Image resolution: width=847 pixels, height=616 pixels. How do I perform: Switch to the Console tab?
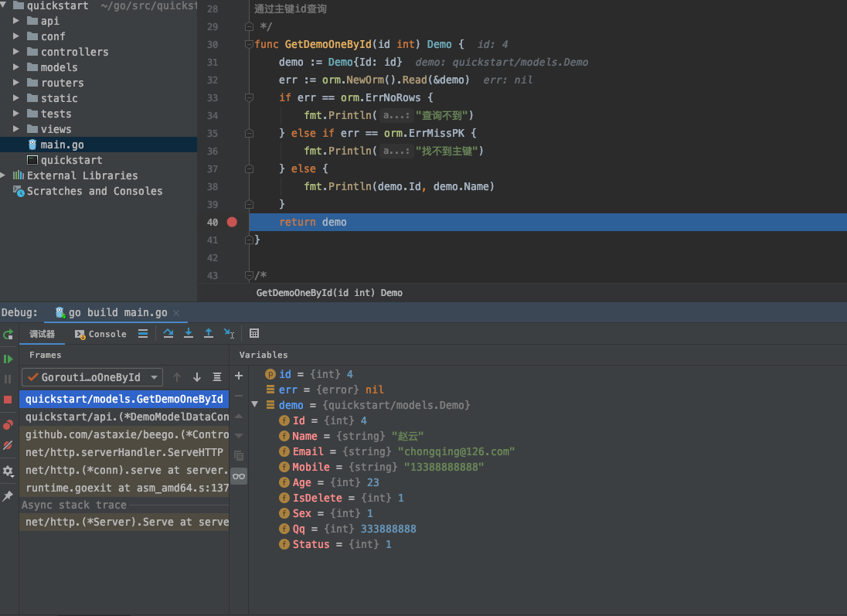[101, 334]
